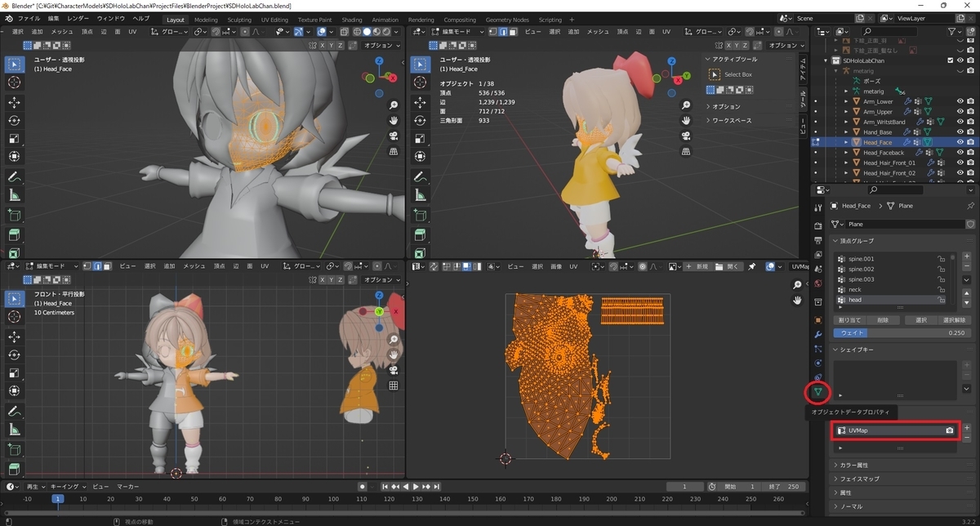
Task: Click the zoom magnifier in UV editor
Action: point(798,285)
